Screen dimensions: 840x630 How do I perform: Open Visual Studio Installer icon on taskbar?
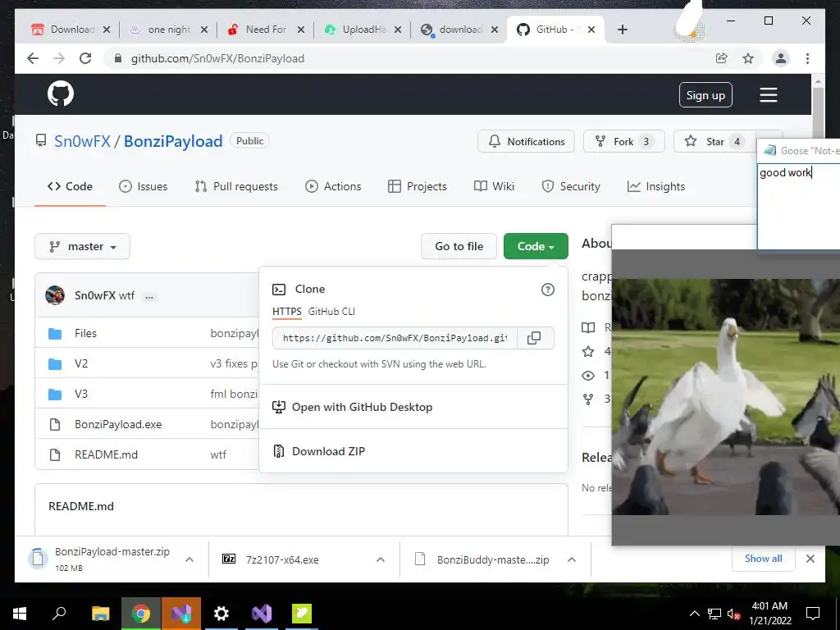(x=181, y=614)
